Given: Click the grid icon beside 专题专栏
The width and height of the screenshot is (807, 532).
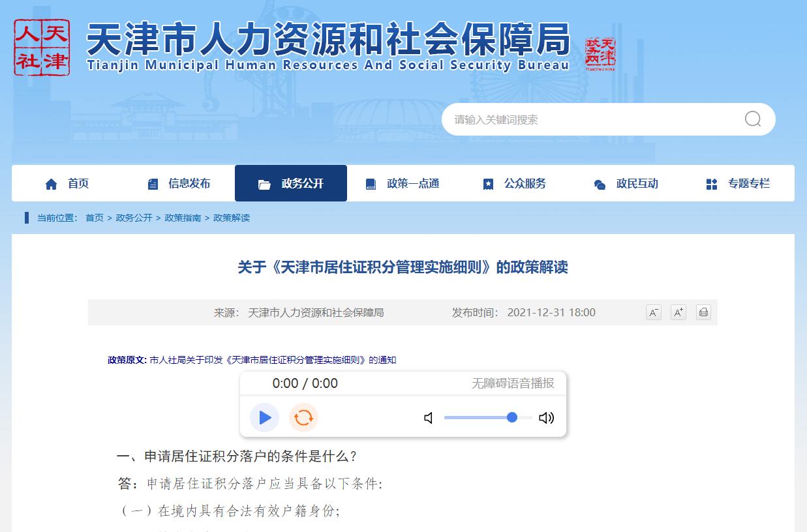Looking at the screenshot, I should coord(712,185).
